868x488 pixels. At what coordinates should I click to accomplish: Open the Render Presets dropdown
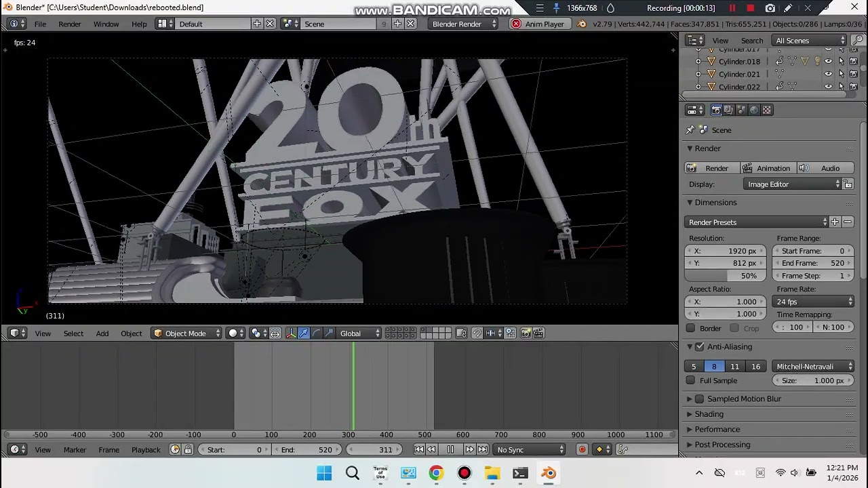tap(756, 222)
